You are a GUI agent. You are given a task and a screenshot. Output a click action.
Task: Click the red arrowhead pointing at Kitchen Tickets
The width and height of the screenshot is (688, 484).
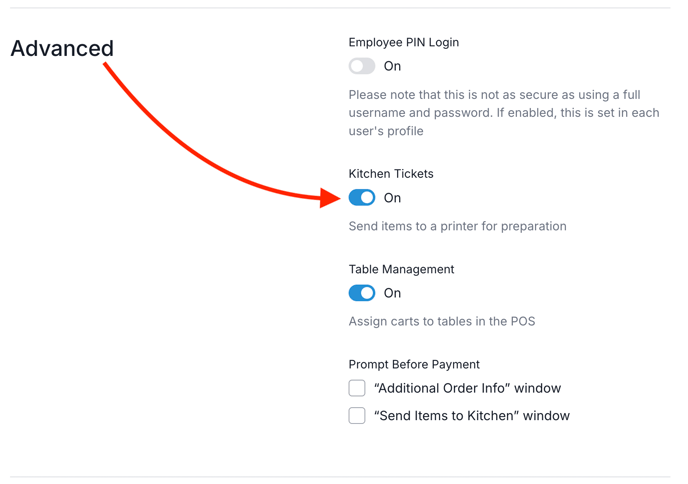(x=331, y=198)
